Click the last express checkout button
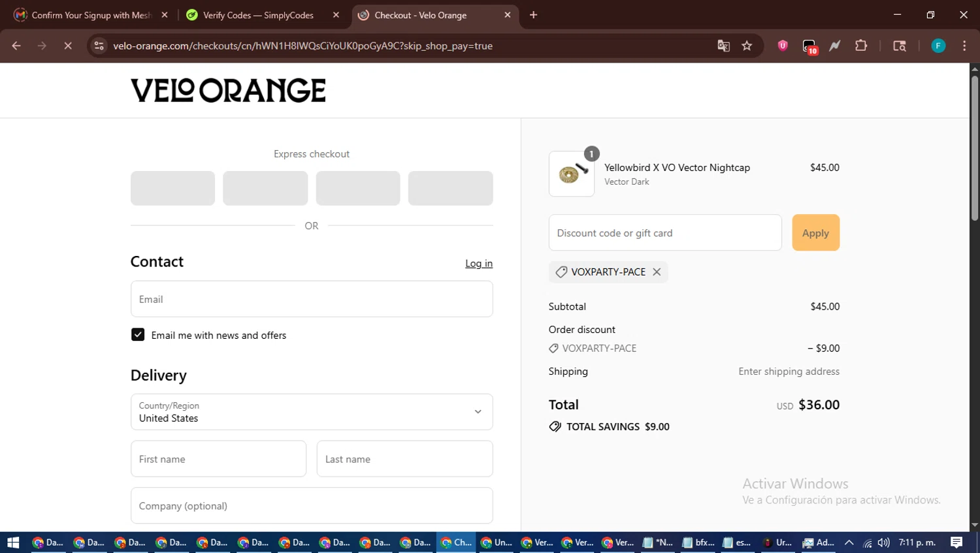This screenshot has height=553, width=980. point(450,188)
